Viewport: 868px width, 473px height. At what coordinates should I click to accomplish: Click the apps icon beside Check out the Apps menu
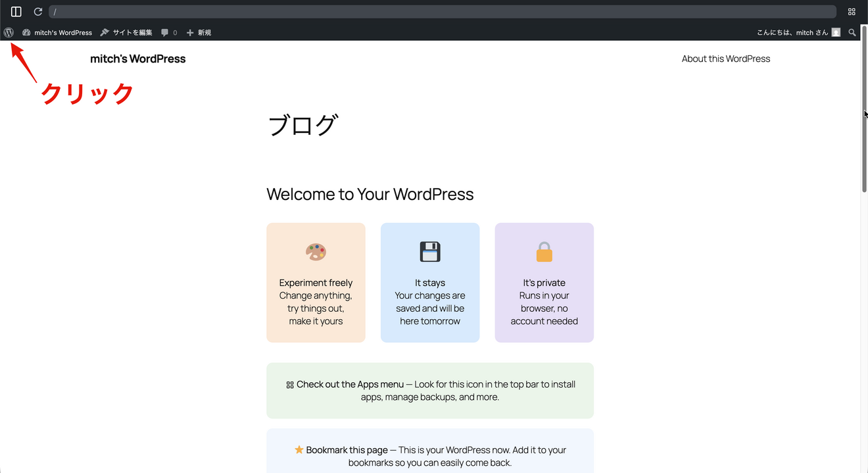[290, 385]
